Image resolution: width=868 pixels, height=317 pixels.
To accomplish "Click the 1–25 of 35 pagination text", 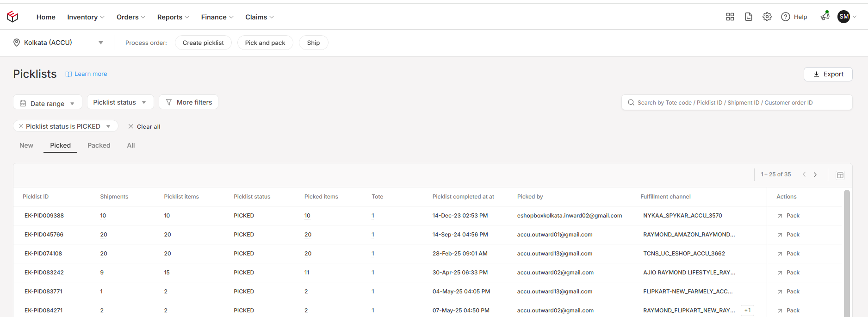I will (x=776, y=174).
